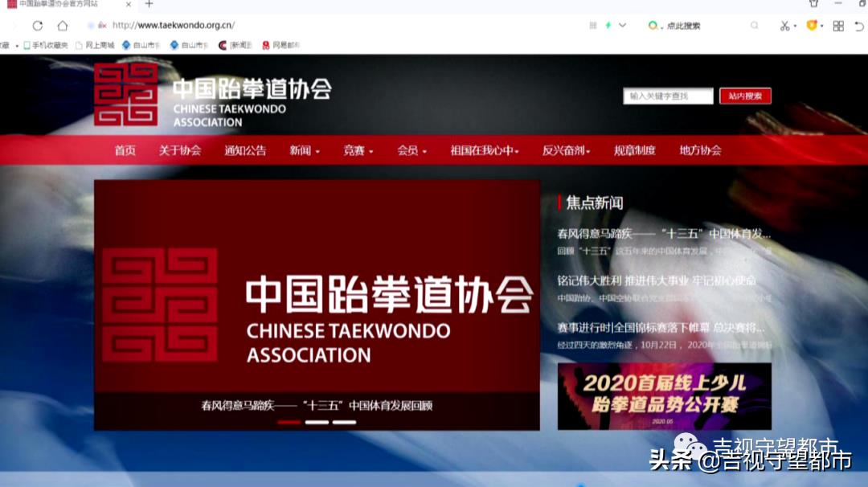This screenshot has width=868, height=487.
Task: Open the scissors screenshot tool
Action: coord(784,26)
